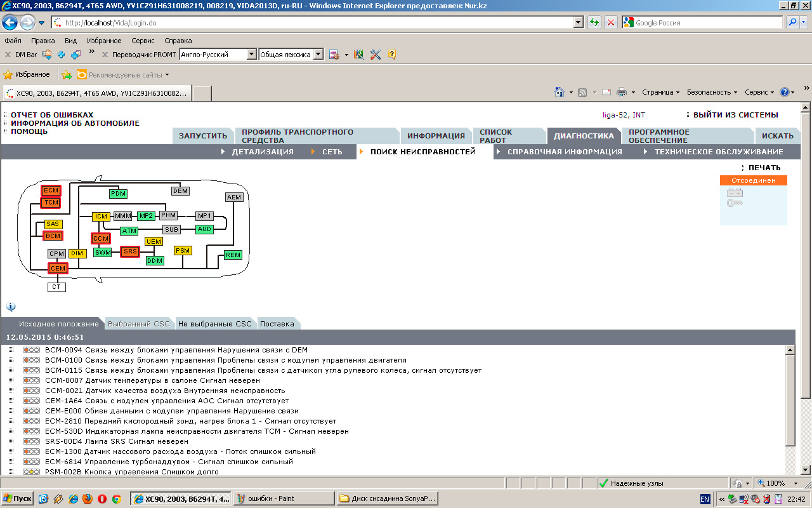Click the ПЕЧАТЬ print link

pos(764,168)
